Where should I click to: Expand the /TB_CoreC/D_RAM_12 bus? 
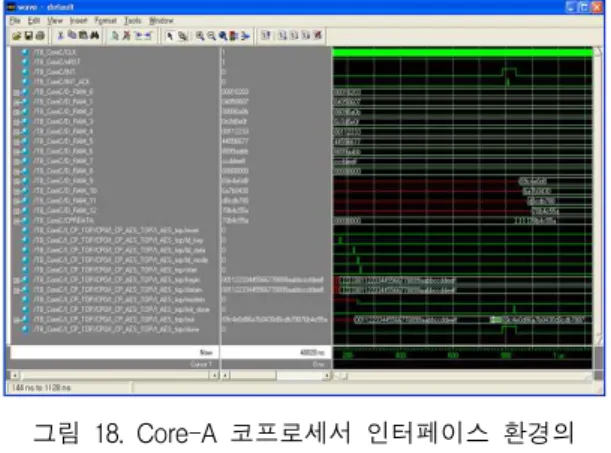[16, 211]
